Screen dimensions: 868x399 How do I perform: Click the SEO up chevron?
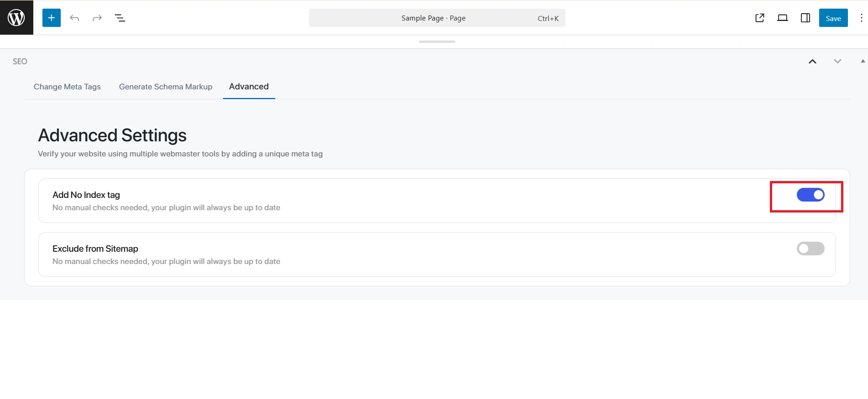coord(813,62)
